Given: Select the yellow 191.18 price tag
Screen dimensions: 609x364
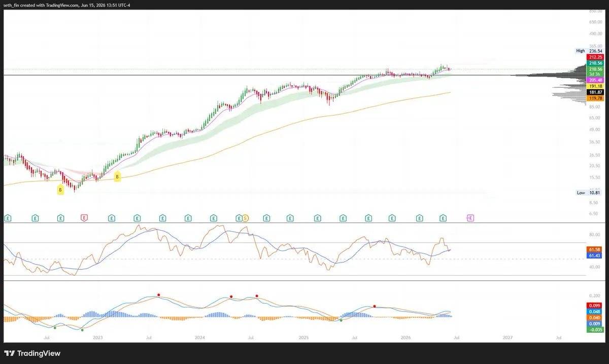Looking at the screenshot, I should click(x=595, y=86).
